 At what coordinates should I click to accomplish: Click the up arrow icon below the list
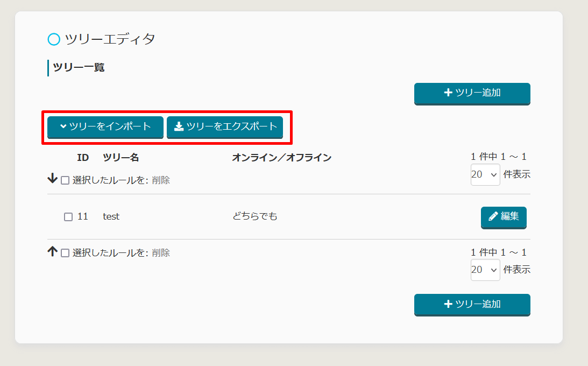coord(52,251)
